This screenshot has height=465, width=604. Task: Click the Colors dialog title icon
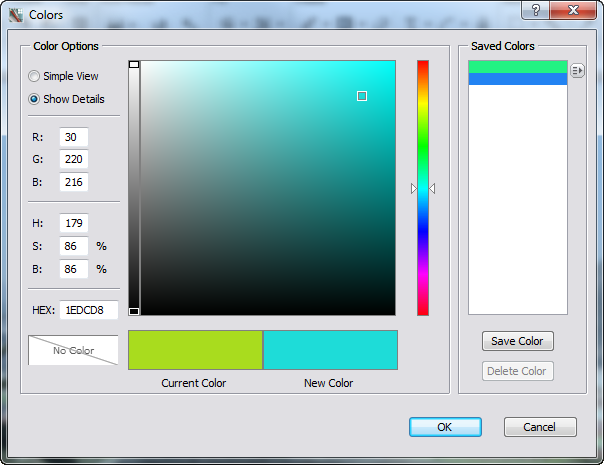(x=16, y=15)
